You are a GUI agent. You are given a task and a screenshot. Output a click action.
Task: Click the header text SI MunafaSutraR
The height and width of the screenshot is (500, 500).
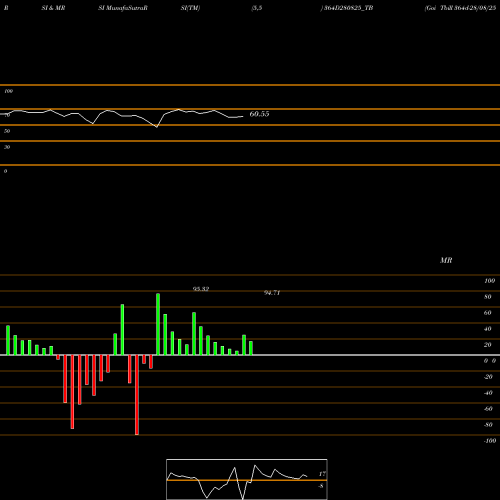(123, 8)
